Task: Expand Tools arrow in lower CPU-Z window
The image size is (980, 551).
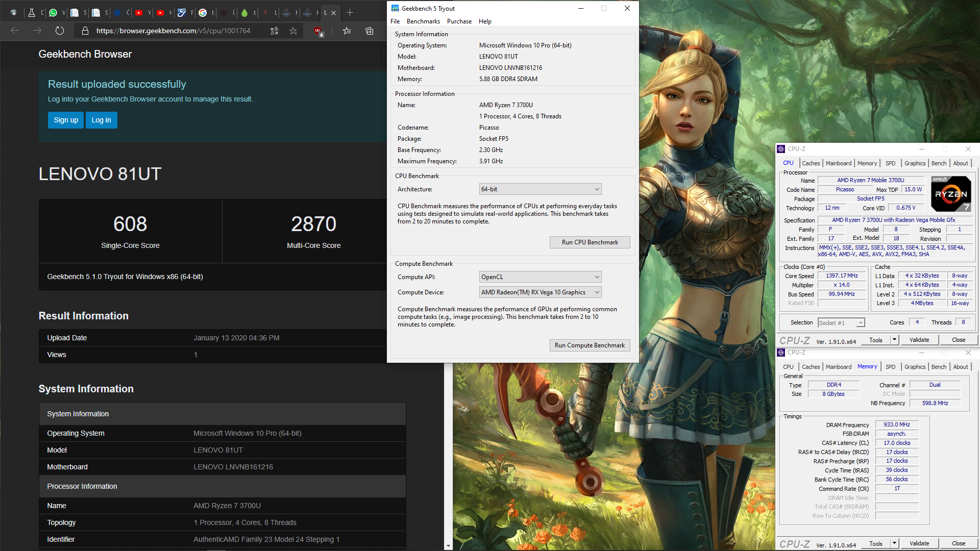Action: coord(894,543)
